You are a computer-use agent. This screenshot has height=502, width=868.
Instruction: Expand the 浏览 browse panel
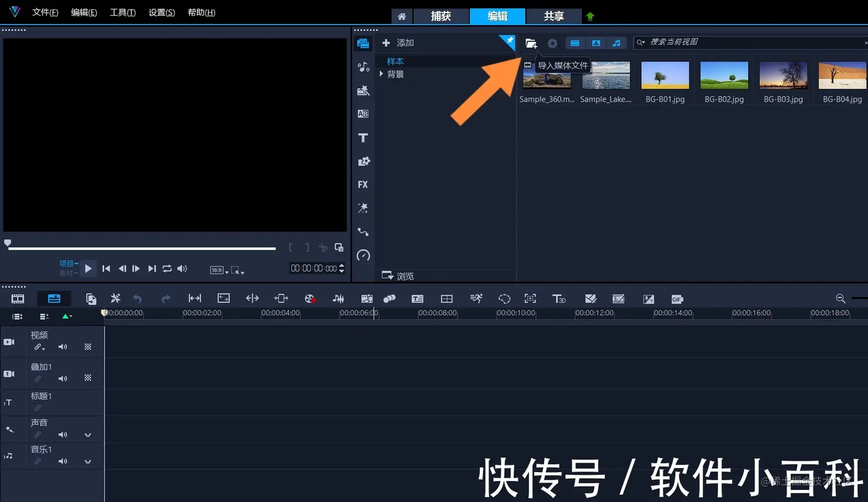click(x=398, y=276)
